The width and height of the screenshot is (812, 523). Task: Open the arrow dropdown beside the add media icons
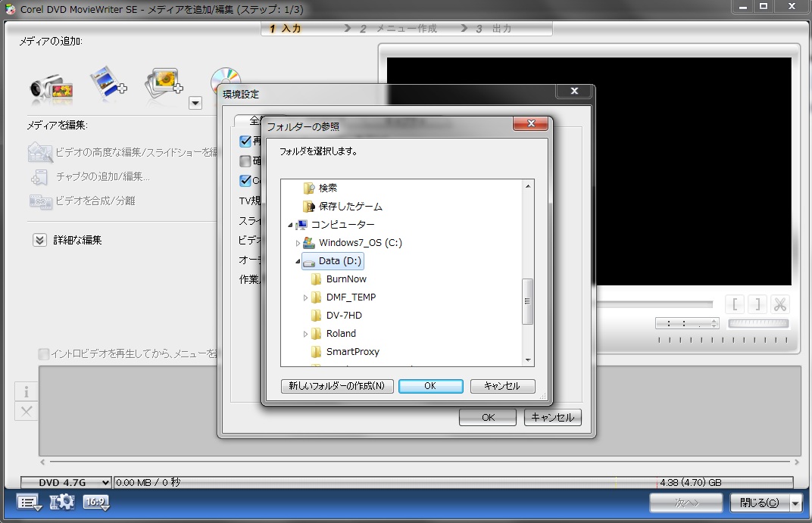(x=195, y=102)
